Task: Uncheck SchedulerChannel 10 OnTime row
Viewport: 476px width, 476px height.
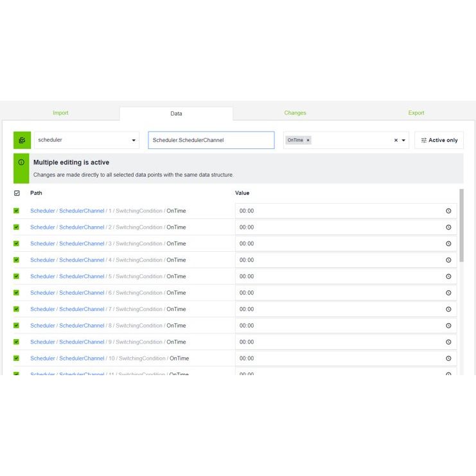Action: click(x=17, y=358)
